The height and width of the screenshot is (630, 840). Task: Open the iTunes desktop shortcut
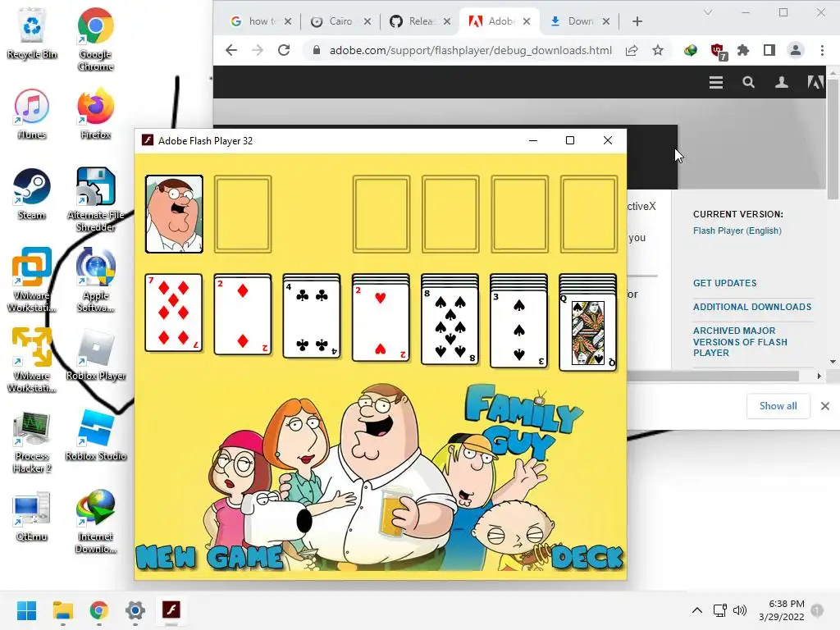coord(32,114)
